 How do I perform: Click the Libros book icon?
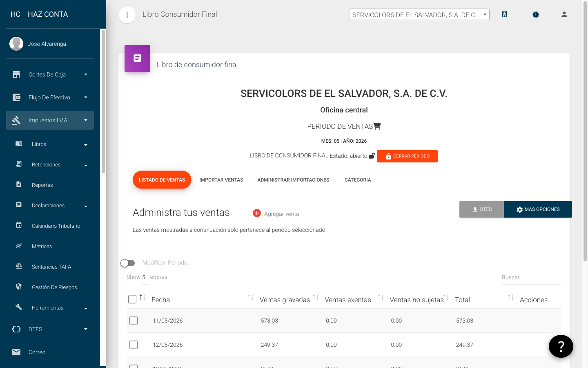click(x=19, y=144)
